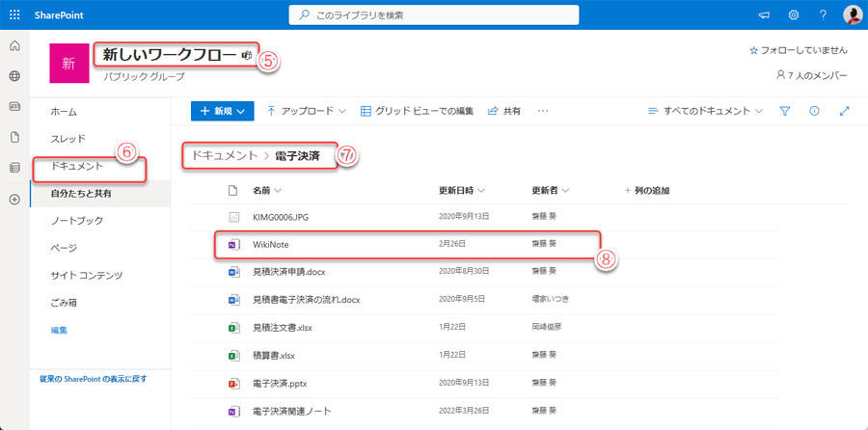Select ノートブック in the site navigation
The height and width of the screenshot is (430, 868).
click(x=77, y=221)
